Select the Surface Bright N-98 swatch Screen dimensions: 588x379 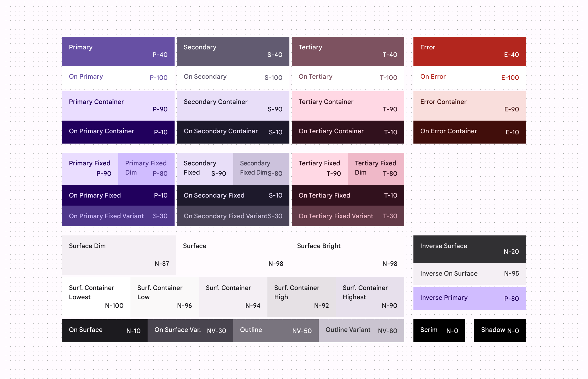click(x=347, y=255)
